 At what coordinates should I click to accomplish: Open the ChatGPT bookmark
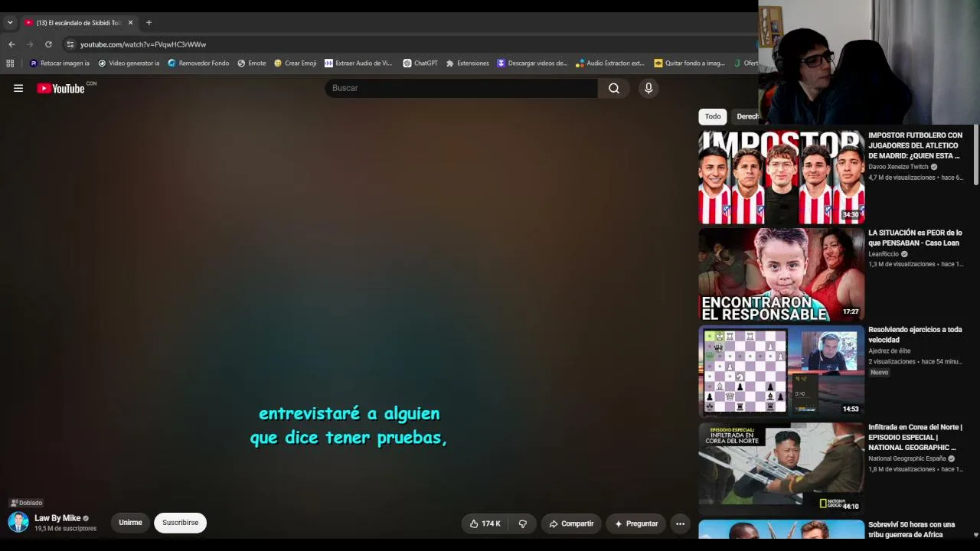coord(420,64)
